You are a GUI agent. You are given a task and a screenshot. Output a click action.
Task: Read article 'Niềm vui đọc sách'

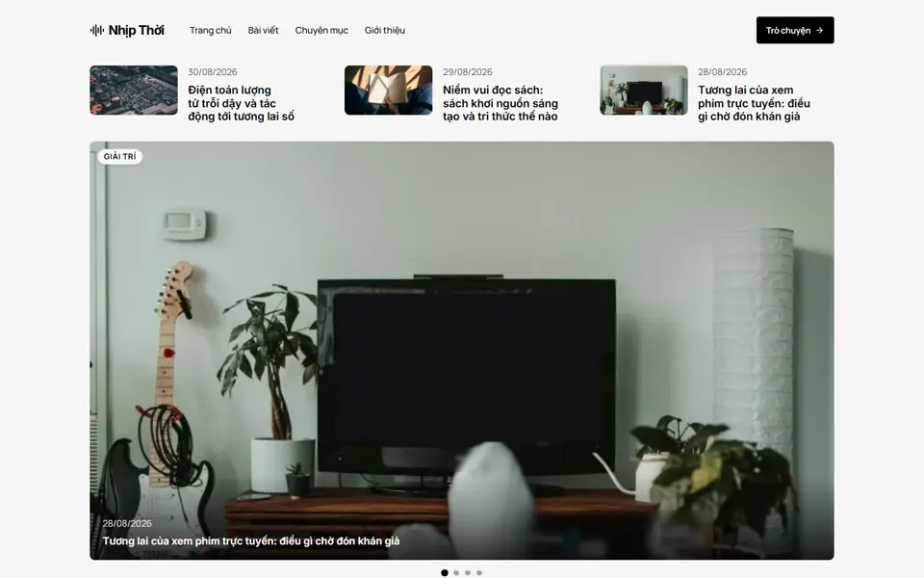pyautogui.click(x=500, y=103)
